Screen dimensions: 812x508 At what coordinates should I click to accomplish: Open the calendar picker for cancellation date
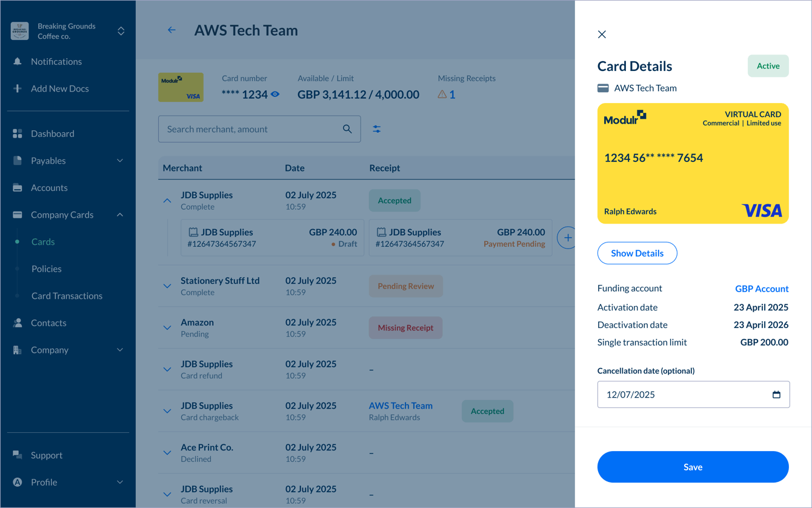click(x=776, y=395)
